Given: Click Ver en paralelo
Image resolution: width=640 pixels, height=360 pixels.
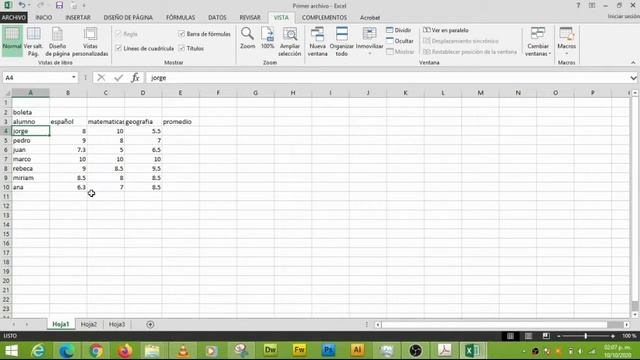Looking at the screenshot, I should pos(446,30).
